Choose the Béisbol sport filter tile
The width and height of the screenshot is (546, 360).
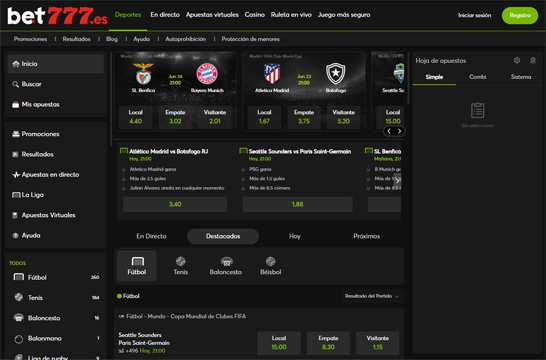271,266
